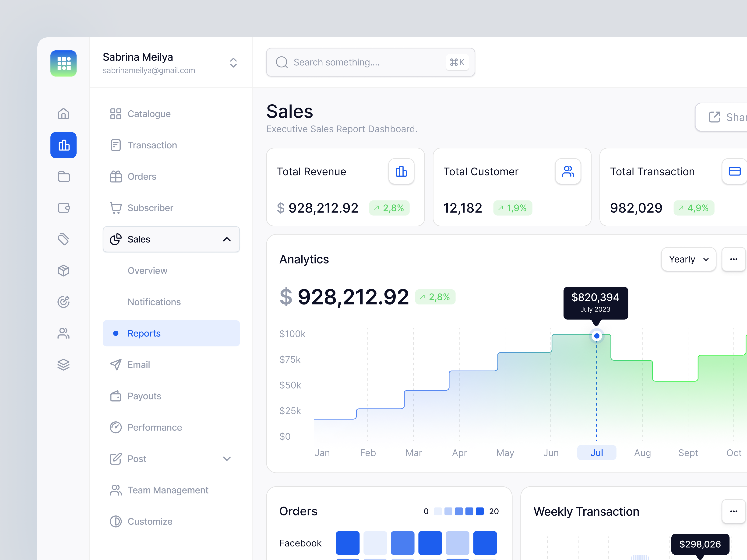
Task: Click the chart icon on Total Revenue card
Action: point(402,171)
